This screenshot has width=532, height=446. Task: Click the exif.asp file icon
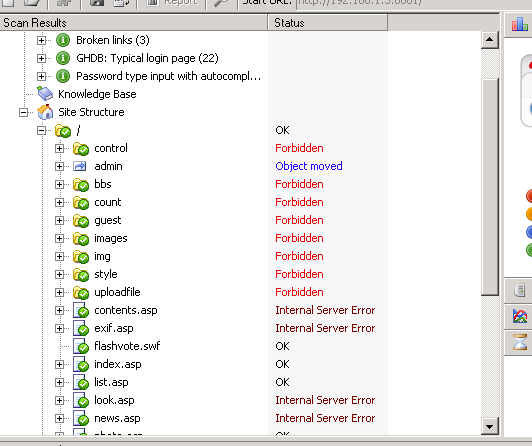(81, 328)
